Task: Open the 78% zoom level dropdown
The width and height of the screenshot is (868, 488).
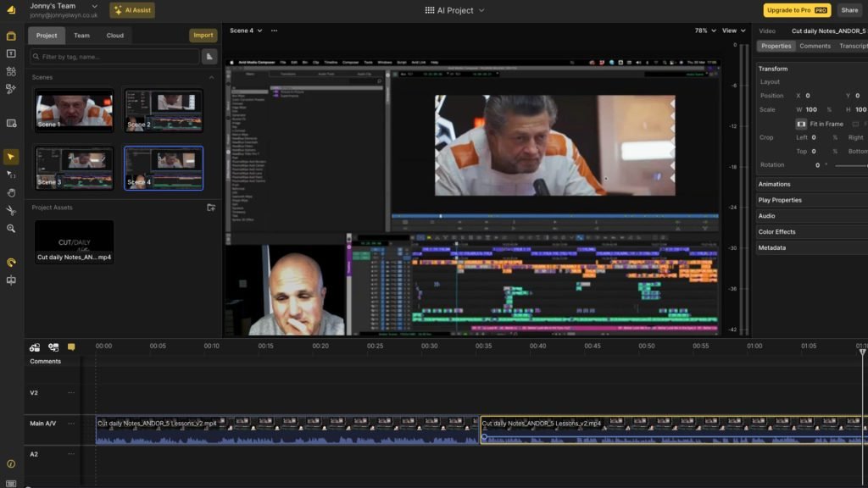Action: 704,30
